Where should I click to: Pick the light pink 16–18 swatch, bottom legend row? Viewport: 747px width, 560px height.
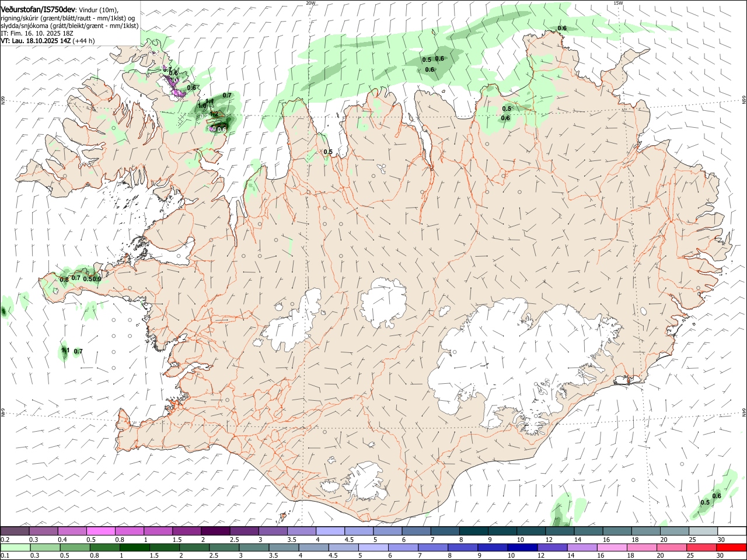point(611,547)
